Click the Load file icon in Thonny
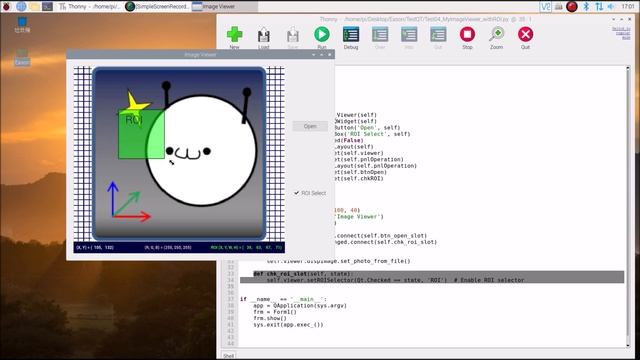This screenshot has height=360, width=640. pos(264,35)
